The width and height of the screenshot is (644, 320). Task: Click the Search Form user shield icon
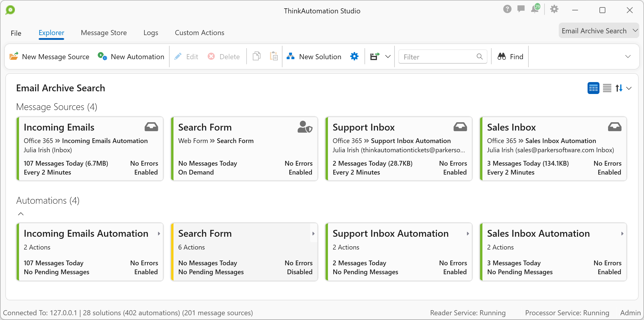305,127
